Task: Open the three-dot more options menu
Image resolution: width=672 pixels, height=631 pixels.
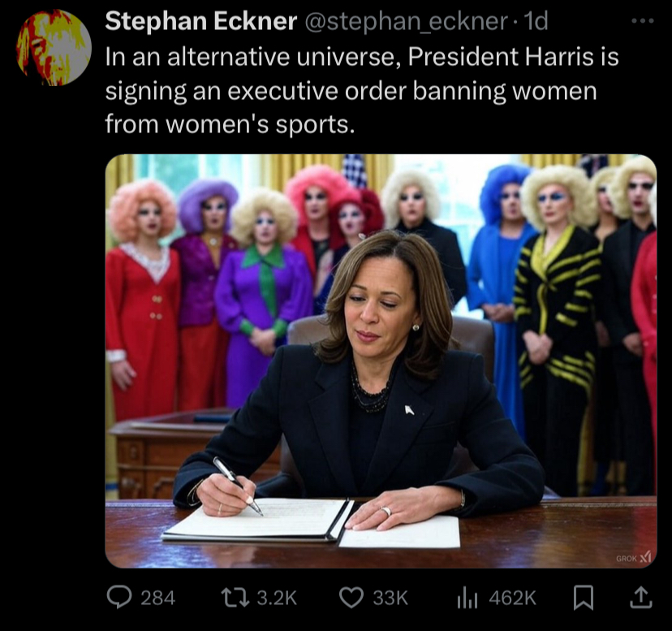Action: click(x=643, y=20)
